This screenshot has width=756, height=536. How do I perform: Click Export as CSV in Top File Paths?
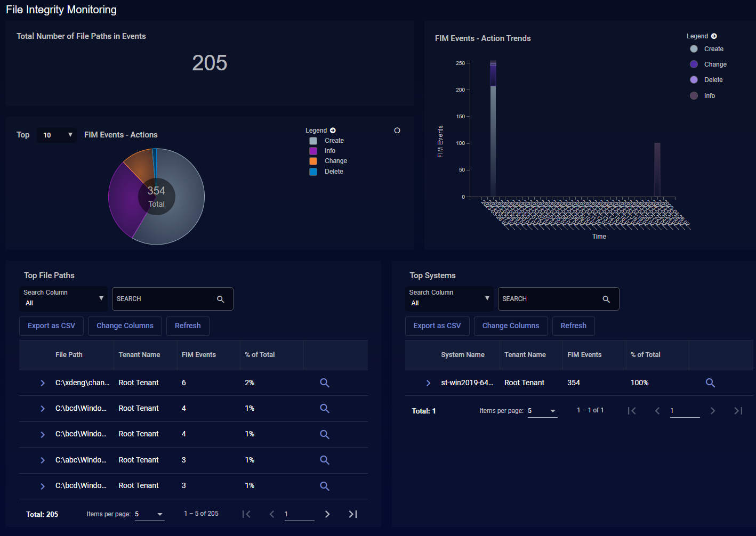51,326
